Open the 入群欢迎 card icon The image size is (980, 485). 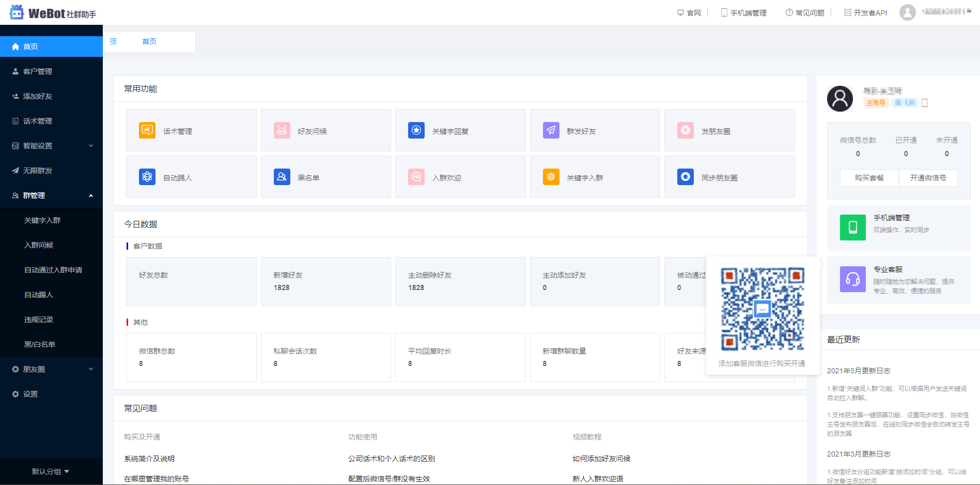[x=416, y=177]
